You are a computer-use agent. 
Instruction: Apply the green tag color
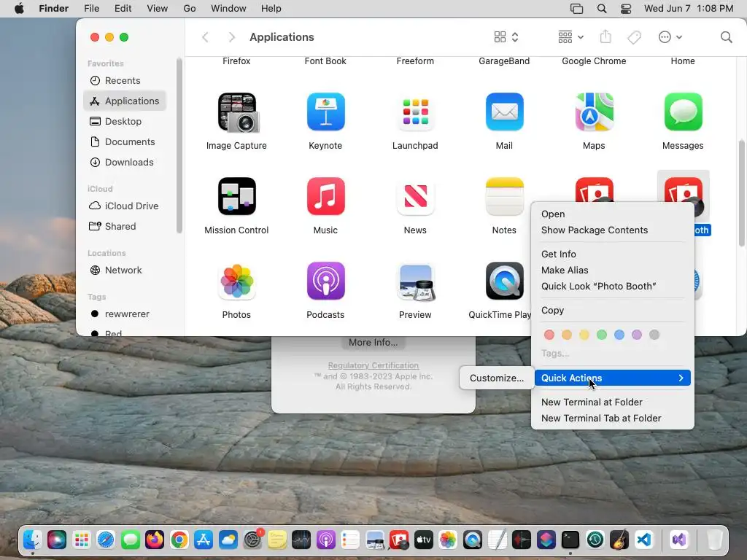(602, 335)
